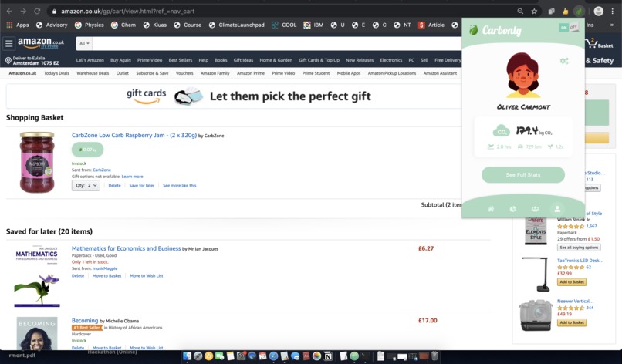Click Deliver to Eulalia location icon
The image size is (622, 364).
pyautogui.click(x=8, y=61)
